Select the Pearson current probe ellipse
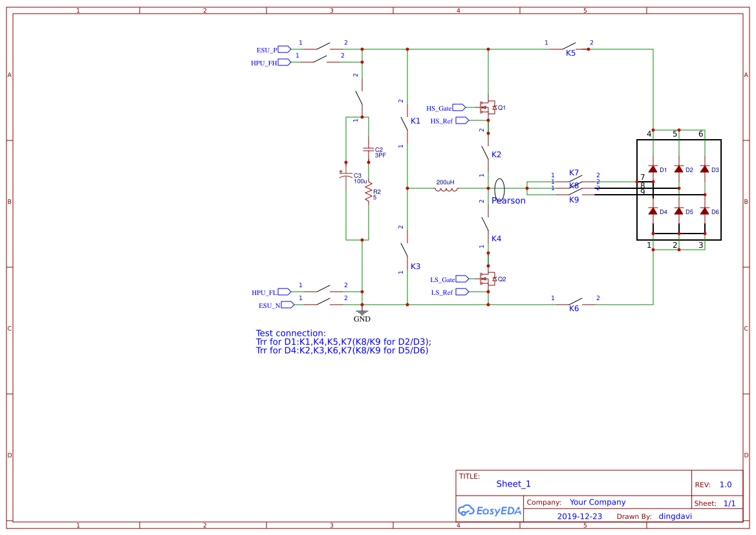This screenshot has width=756, height=535. coord(500,189)
